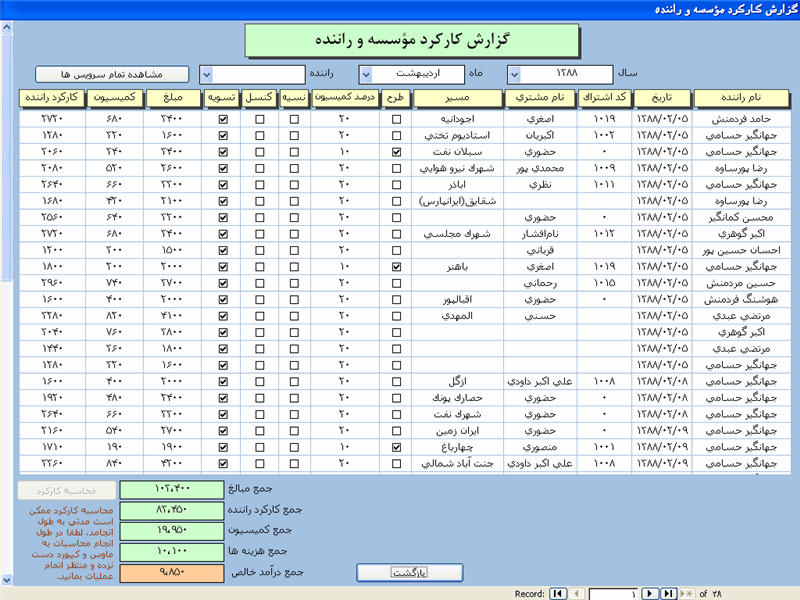Click the مبلغ column header

coord(173,98)
